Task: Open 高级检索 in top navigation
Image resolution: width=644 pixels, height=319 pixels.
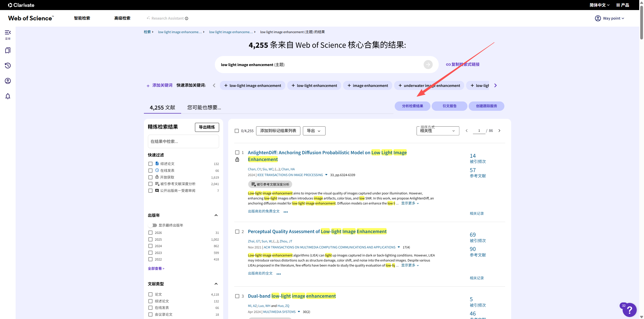Action: click(122, 18)
